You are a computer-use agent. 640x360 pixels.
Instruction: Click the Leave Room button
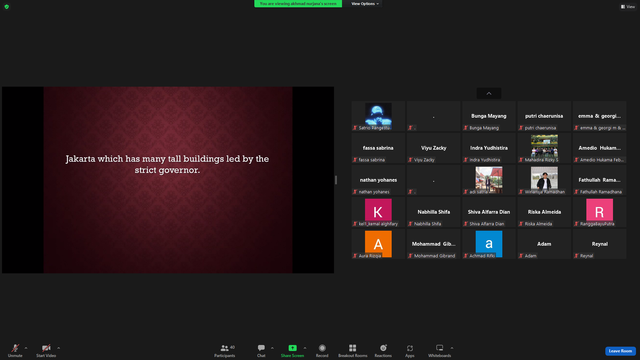point(620,351)
